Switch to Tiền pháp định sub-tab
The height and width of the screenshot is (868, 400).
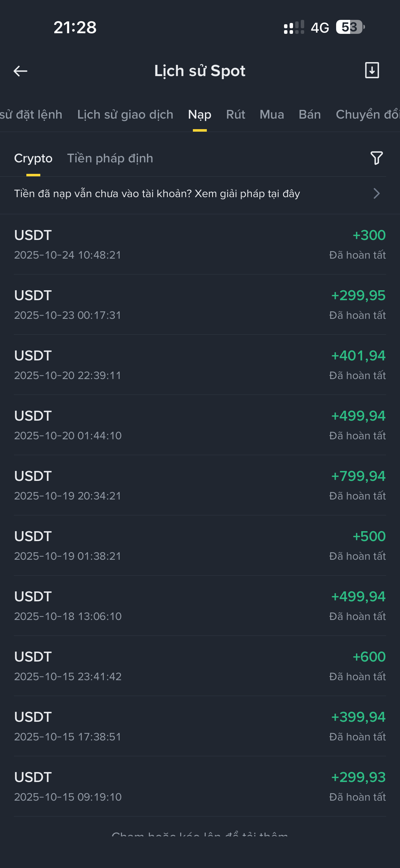click(110, 158)
